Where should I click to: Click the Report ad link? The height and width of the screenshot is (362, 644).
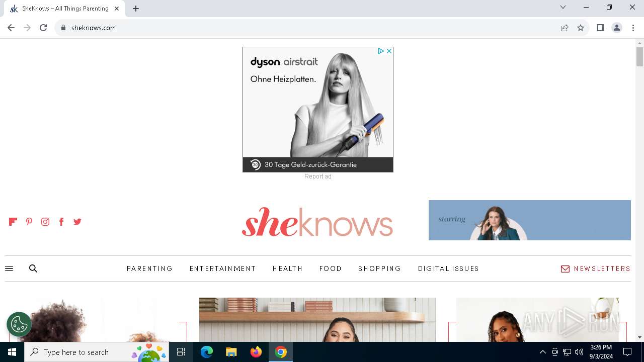tap(318, 176)
